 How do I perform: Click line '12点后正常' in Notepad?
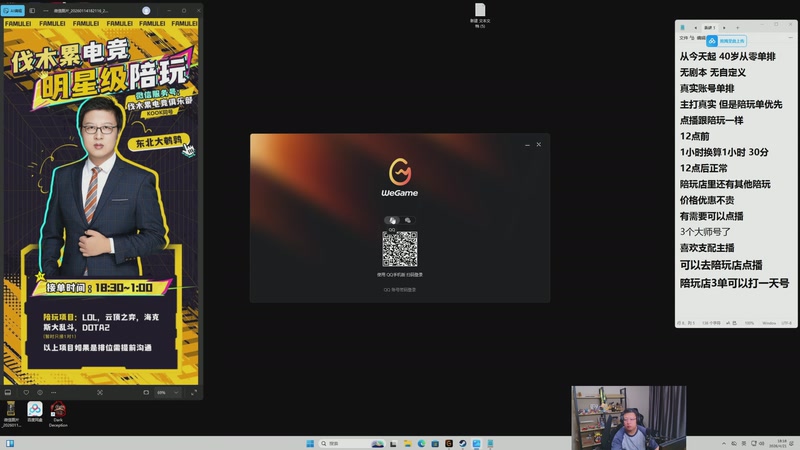coord(704,168)
